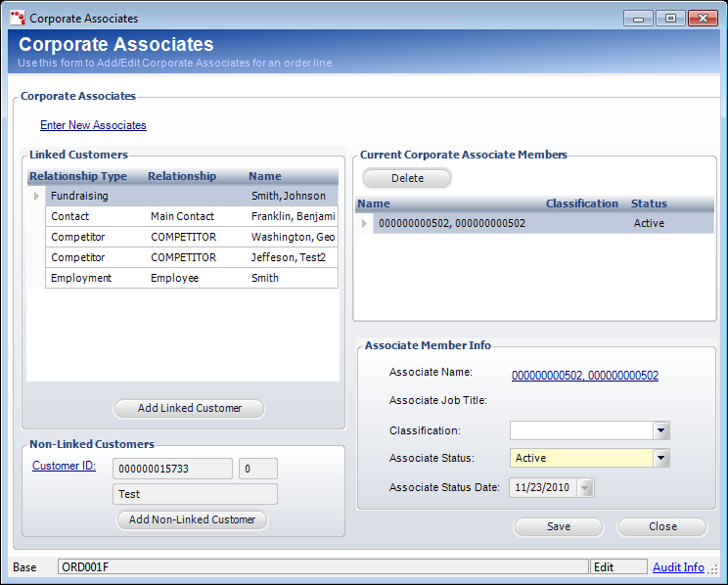The height and width of the screenshot is (585, 728).
Task: Sort by Relationship Type column header
Action: 78,176
